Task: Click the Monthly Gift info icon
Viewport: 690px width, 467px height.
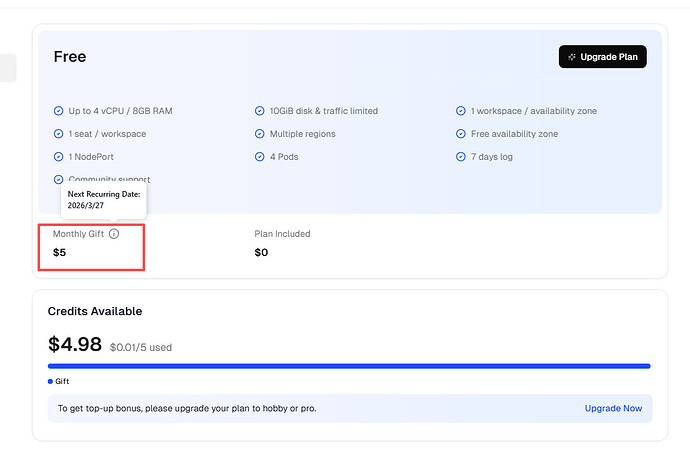Action: pos(114,234)
